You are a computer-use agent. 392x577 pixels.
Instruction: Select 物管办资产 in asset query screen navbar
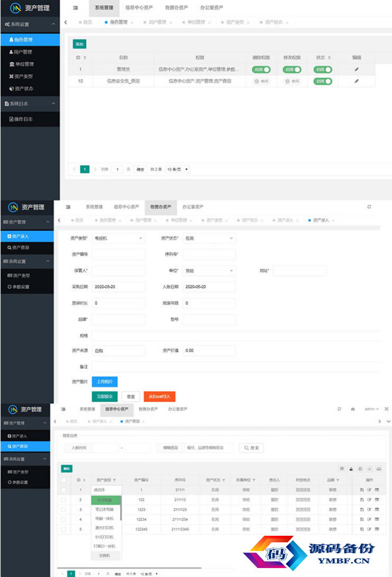pos(148,409)
